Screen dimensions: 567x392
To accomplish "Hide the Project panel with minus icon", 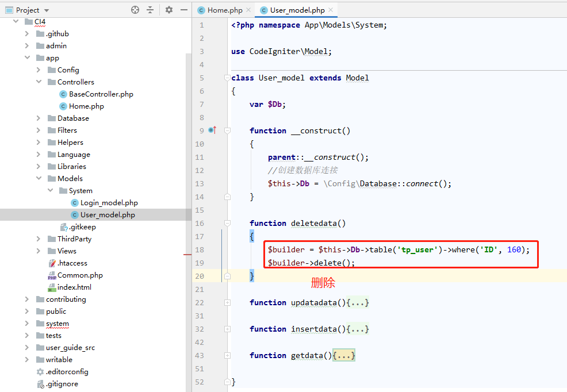I will [x=183, y=10].
